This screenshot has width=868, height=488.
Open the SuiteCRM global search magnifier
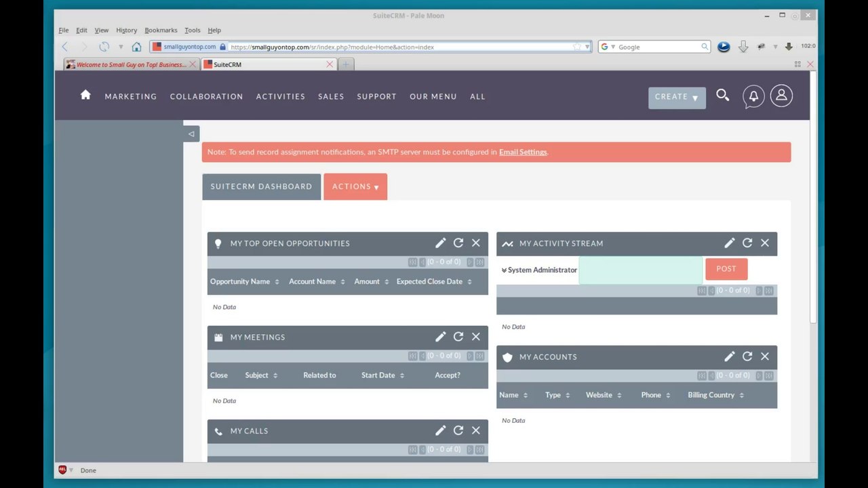tap(723, 96)
